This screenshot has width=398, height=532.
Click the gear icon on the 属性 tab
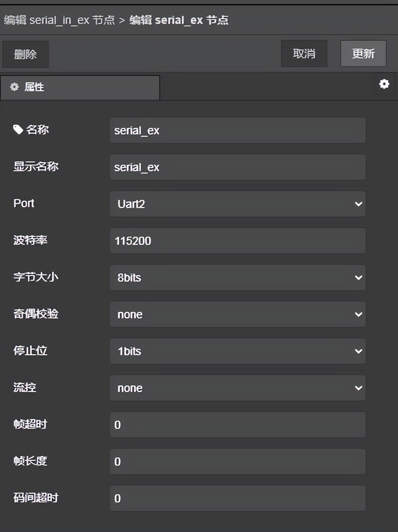click(x=14, y=87)
